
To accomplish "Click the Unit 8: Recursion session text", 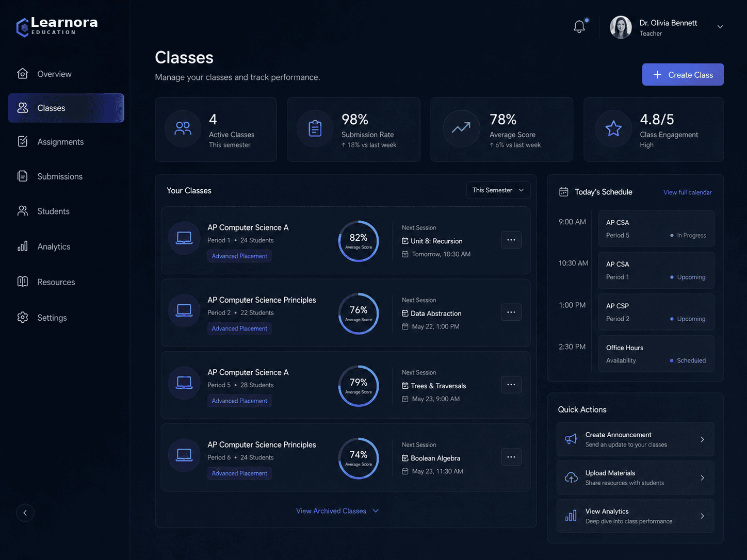I will point(436,241).
